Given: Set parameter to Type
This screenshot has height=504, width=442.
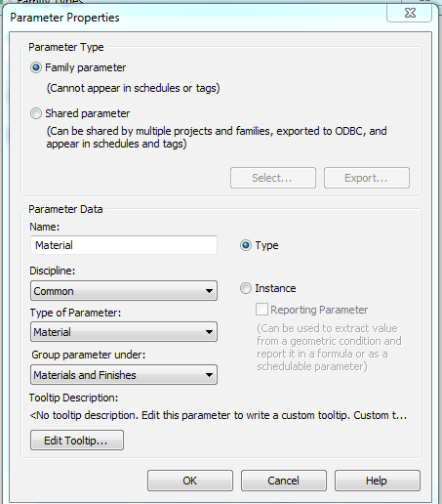Looking at the screenshot, I should tap(246, 245).
